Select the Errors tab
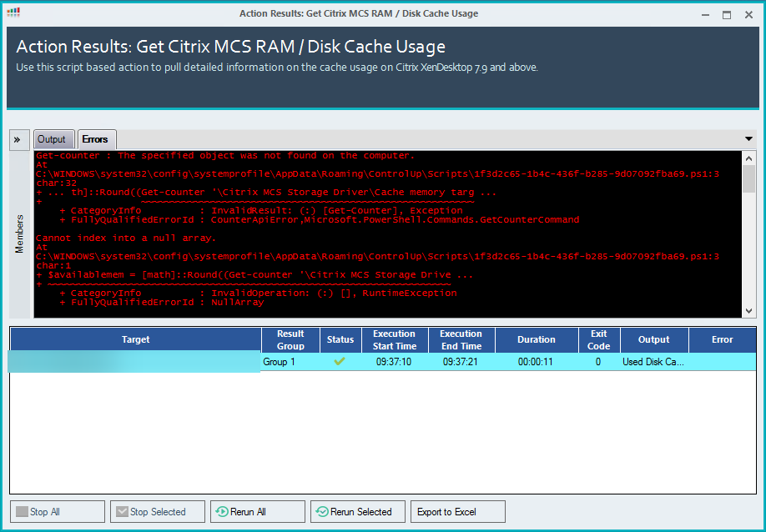 point(95,139)
